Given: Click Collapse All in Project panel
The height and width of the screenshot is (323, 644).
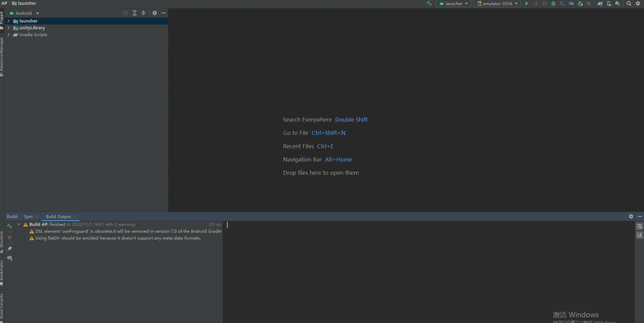Looking at the screenshot, I should (x=143, y=13).
